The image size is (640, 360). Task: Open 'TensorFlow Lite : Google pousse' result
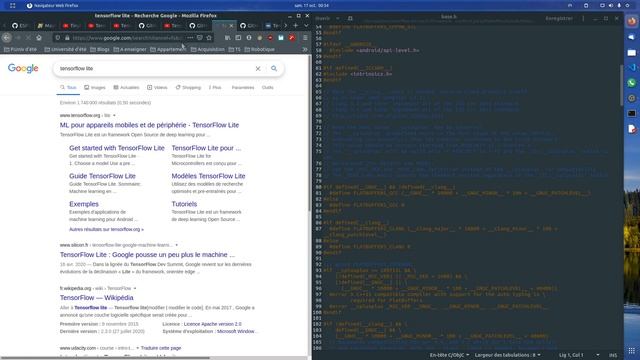[147, 255]
